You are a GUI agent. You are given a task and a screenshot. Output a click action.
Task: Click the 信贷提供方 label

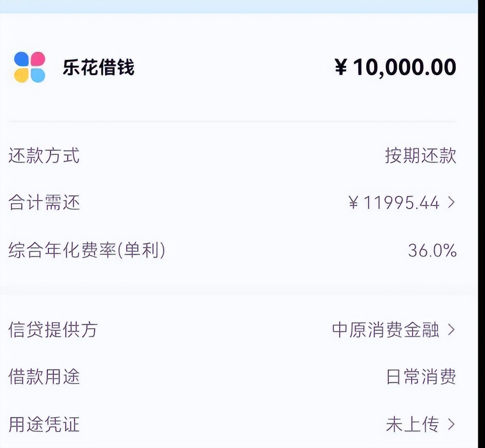pos(53,330)
